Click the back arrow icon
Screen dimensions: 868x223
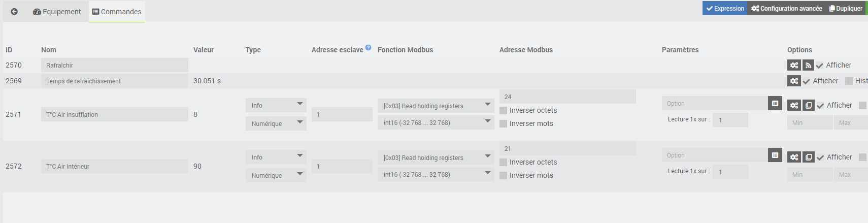pos(14,12)
